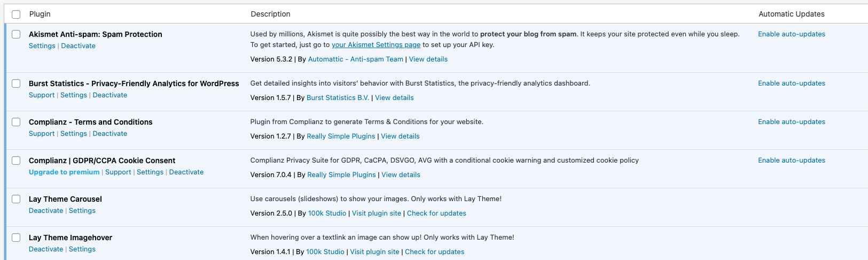Tick the Akismet Anti-spam plugin checkbox
Screen dimensions: 868x260
(x=16, y=34)
